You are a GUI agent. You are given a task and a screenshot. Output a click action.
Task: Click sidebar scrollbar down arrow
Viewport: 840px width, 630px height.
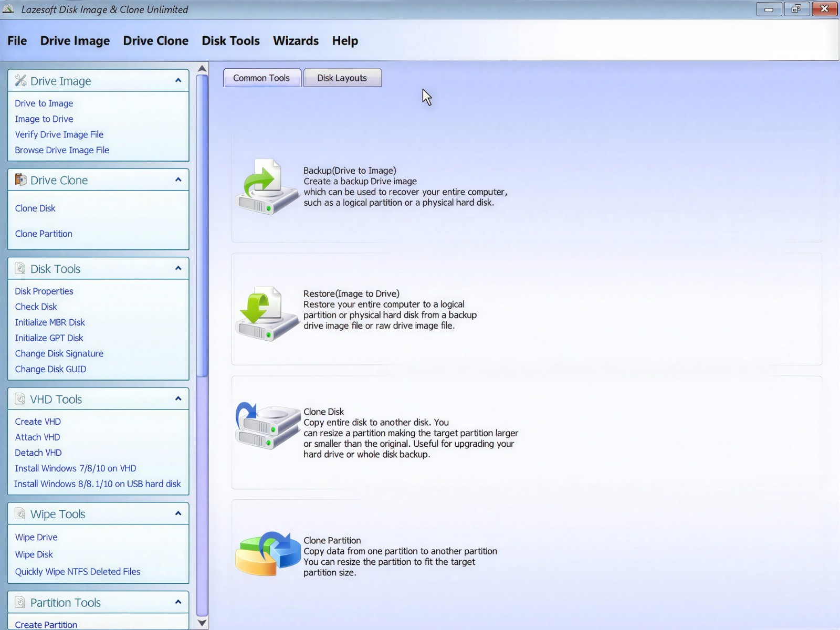pyautogui.click(x=202, y=623)
